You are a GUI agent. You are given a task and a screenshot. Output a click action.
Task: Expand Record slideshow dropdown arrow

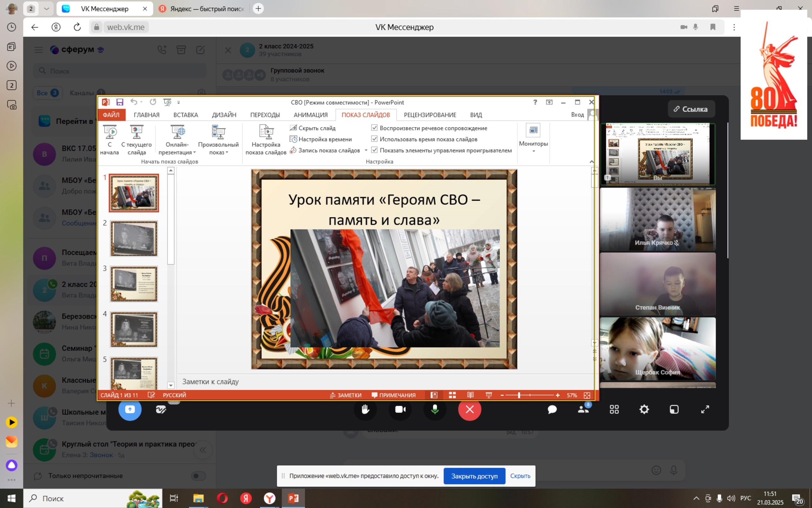click(x=366, y=150)
